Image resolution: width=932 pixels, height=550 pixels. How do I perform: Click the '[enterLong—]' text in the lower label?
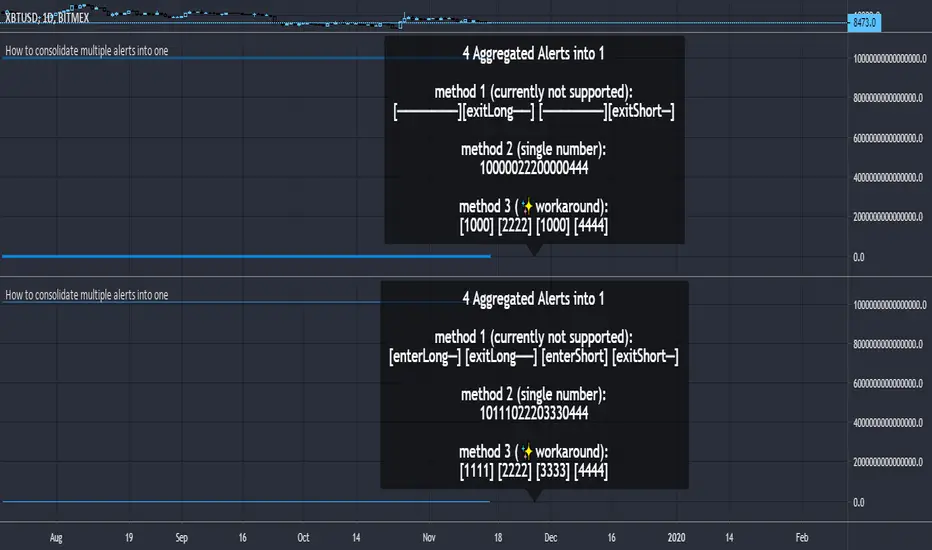coord(424,356)
